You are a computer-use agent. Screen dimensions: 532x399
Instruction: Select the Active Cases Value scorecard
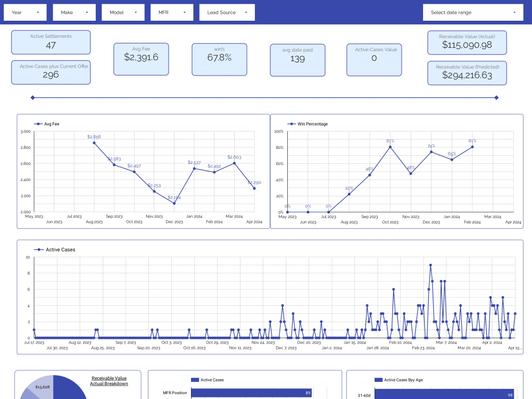point(374,60)
